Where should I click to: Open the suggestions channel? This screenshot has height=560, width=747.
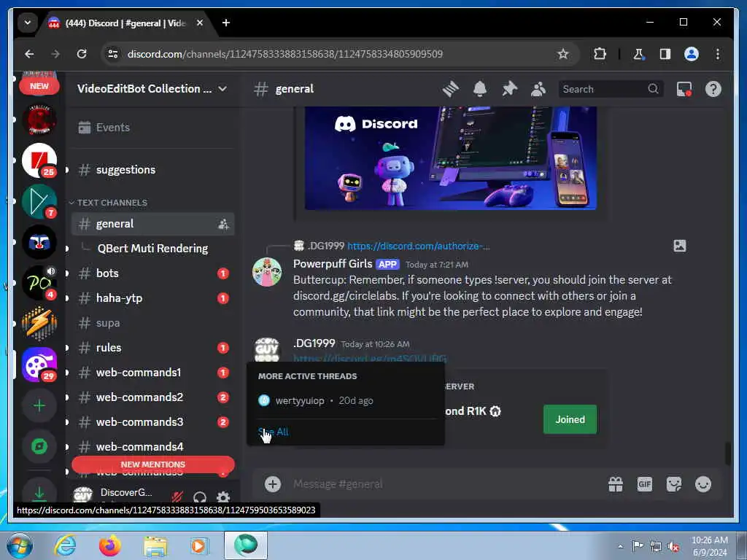click(x=152, y=170)
